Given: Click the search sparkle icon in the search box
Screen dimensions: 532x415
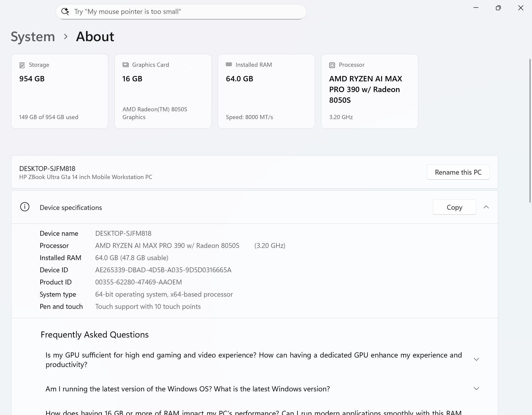Looking at the screenshot, I should click(x=65, y=11).
